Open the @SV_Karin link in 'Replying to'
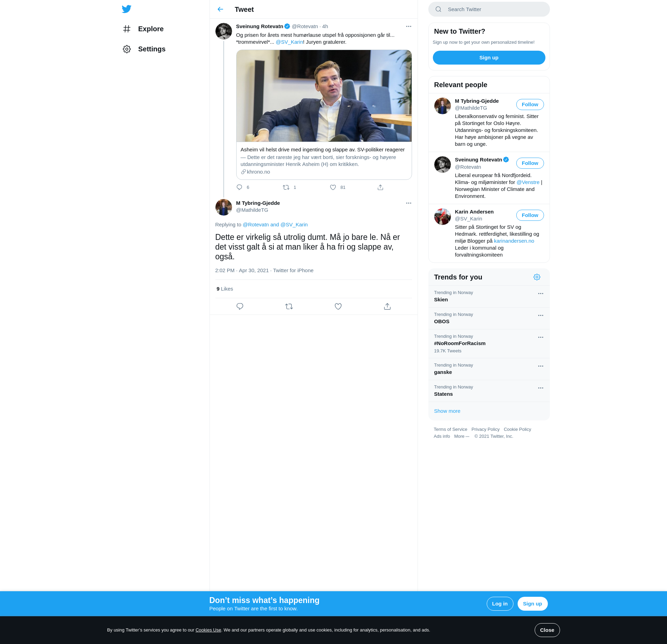This screenshot has height=644, width=667. 294,225
